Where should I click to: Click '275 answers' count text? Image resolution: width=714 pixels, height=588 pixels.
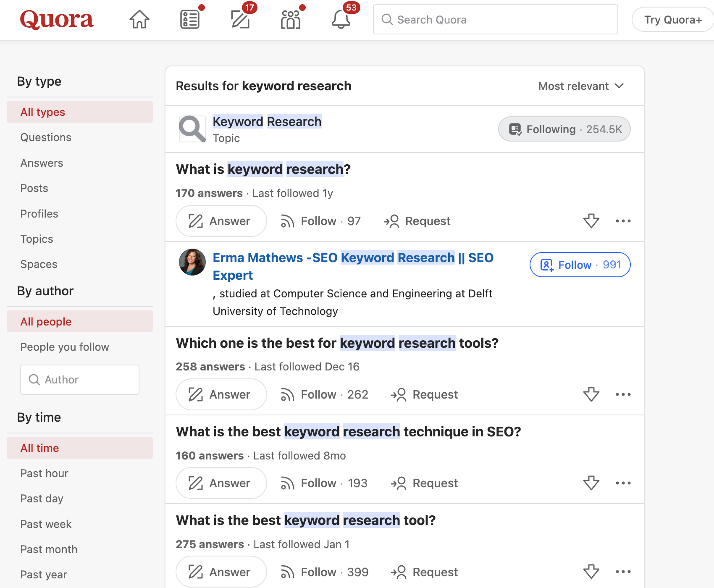coord(210,544)
